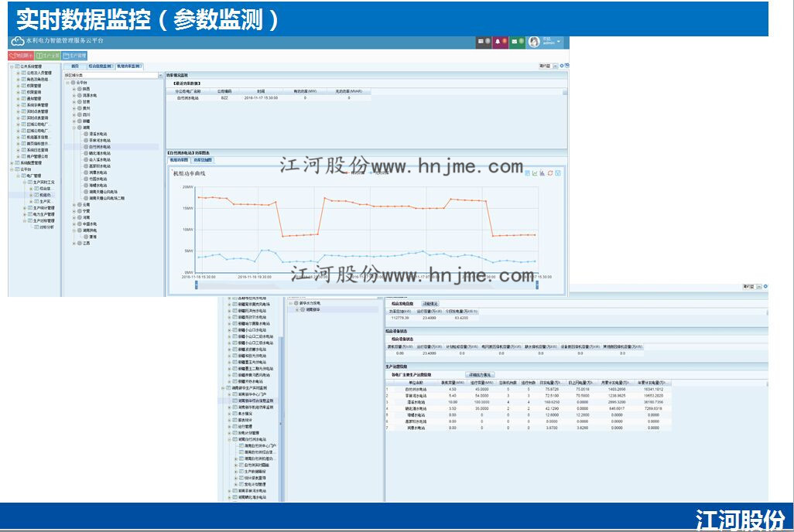Switch to the 首页 tab
794x532 pixels.
coord(74,66)
